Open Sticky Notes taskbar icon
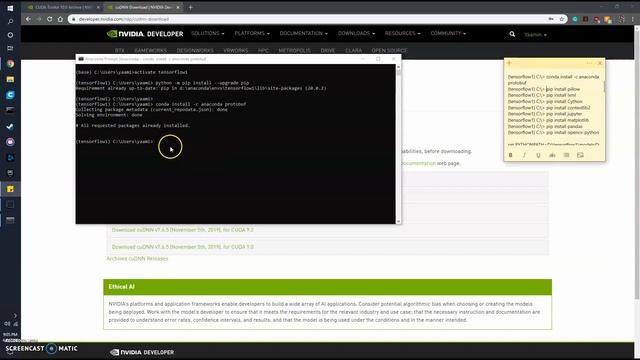The height and width of the screenshot is (360, 640). click(10, 189)
